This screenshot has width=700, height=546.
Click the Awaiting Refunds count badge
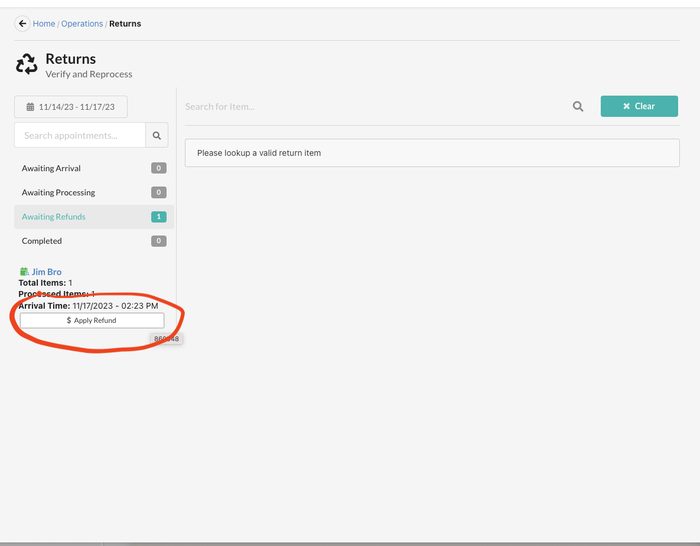[158, 217]
